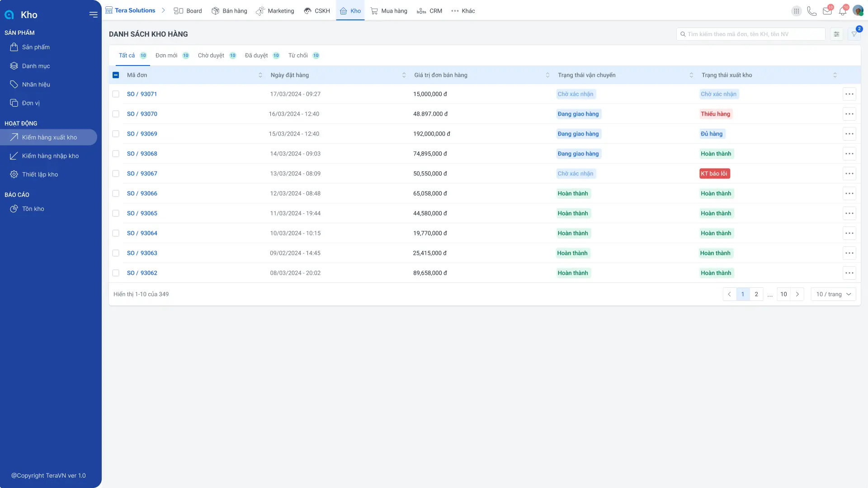Switch to the Tất cả tab

point(132,56)
